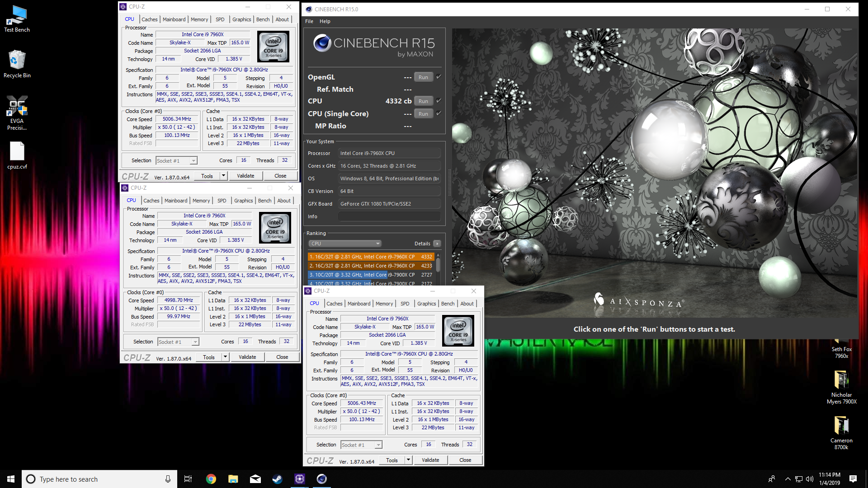The height and width of the screenshot is (488, 868).
Task: Run the OpenGL benchmark
Action: [x=423, y=77]
